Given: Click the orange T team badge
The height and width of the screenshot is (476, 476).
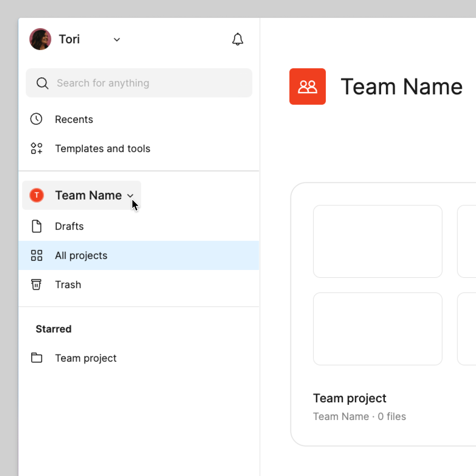Looking at the screenshot, I should (x=37, y=195).
